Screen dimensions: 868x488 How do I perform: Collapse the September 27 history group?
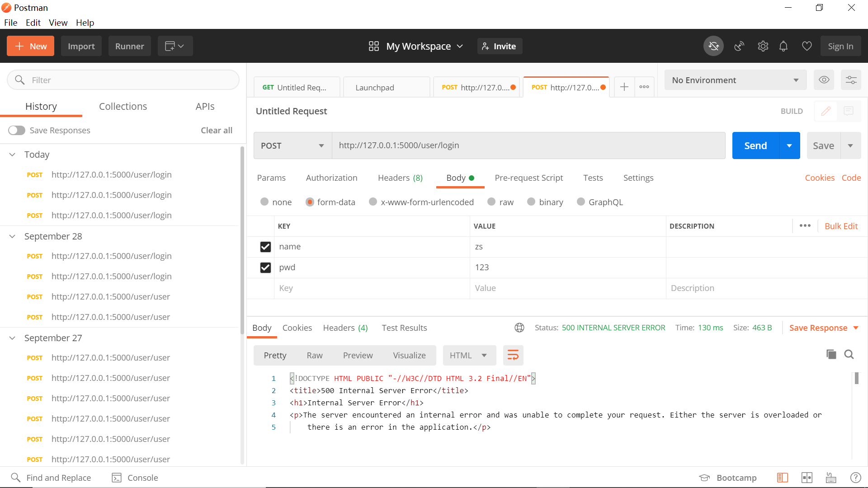(x=13, y=338)
